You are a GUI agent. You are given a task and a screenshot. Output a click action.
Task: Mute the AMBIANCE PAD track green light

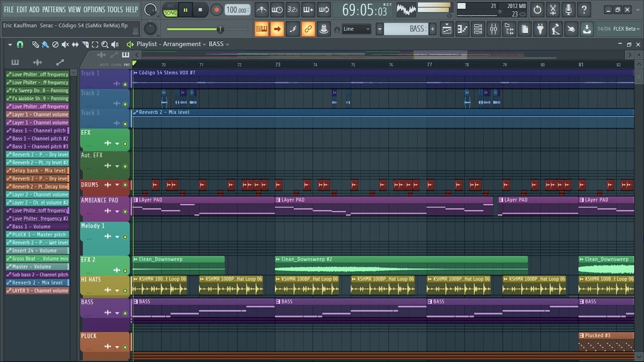(125, 212)
